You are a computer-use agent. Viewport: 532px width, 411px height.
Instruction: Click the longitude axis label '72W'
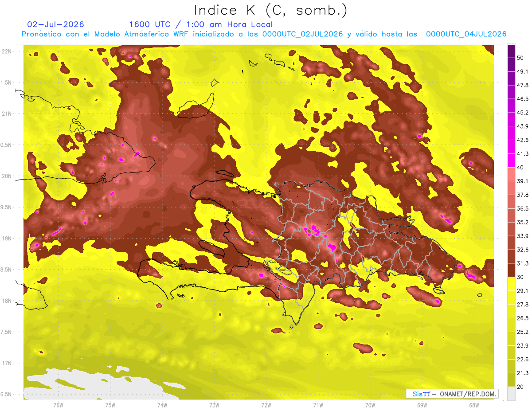click(x=266, y=405)
